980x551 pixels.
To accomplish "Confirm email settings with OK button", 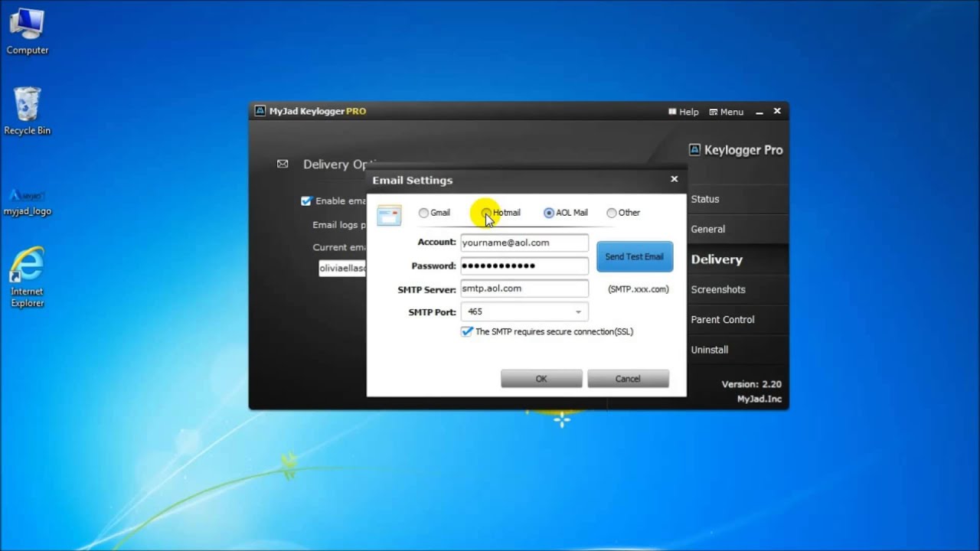I will point(541,379).
